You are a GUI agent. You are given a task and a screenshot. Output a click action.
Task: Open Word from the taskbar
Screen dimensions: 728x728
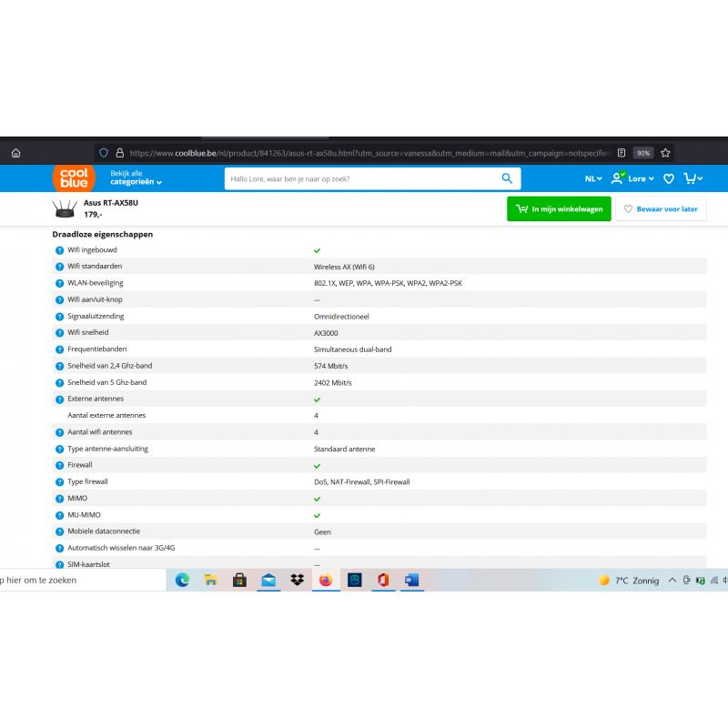tap(412, 581)
